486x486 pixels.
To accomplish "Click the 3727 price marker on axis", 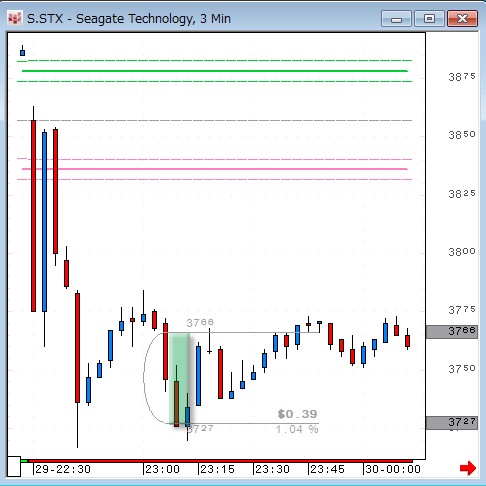I will tap(452, 423).
